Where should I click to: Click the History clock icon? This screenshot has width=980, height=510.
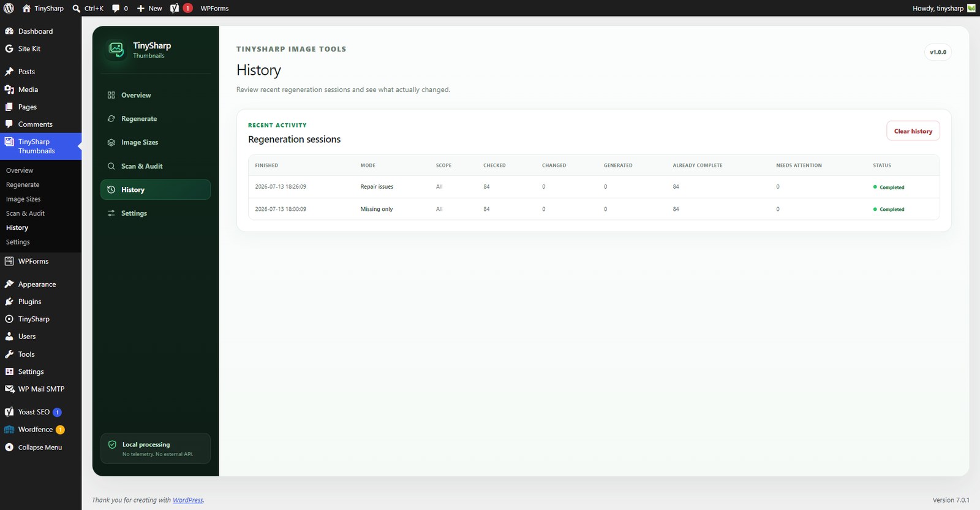pos(111,189)
